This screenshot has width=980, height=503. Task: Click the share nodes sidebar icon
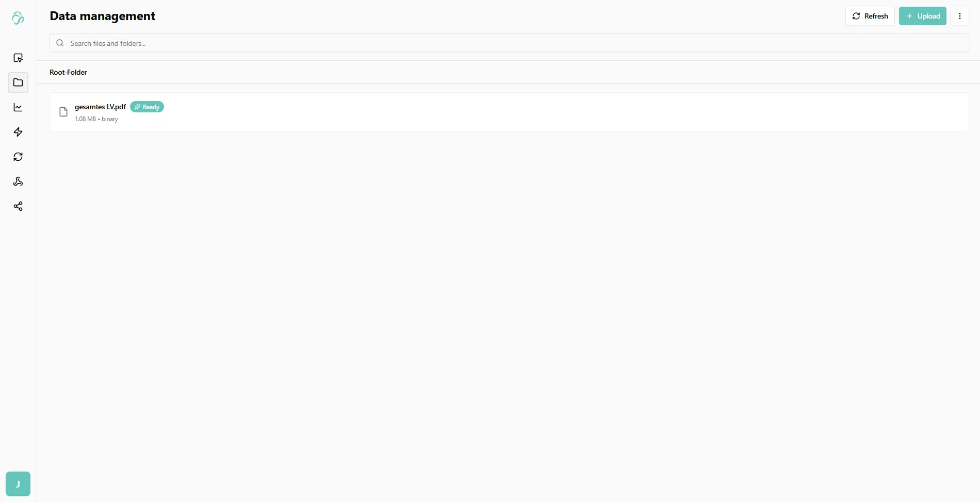(18, 206)
